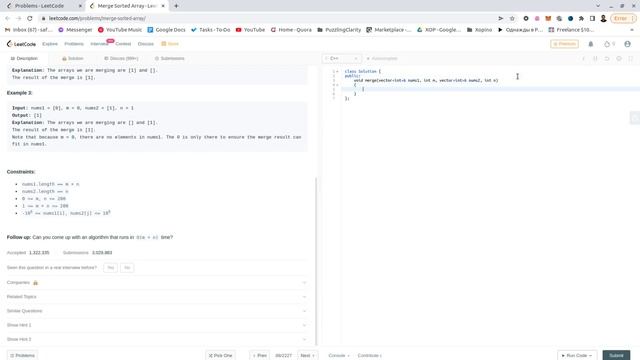The image size is (640, 360).
Task: Switch to the Submissions tab
Action: pos(169,58)
